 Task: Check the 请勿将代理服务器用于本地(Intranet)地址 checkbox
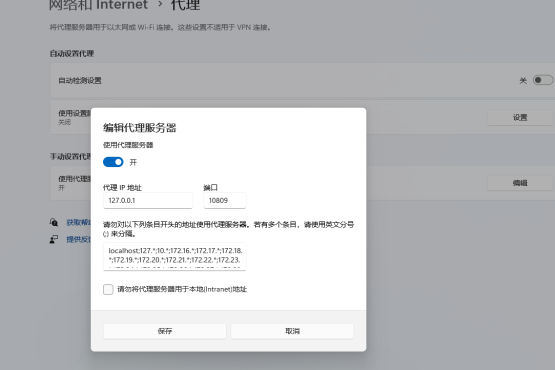coord(108,289)
